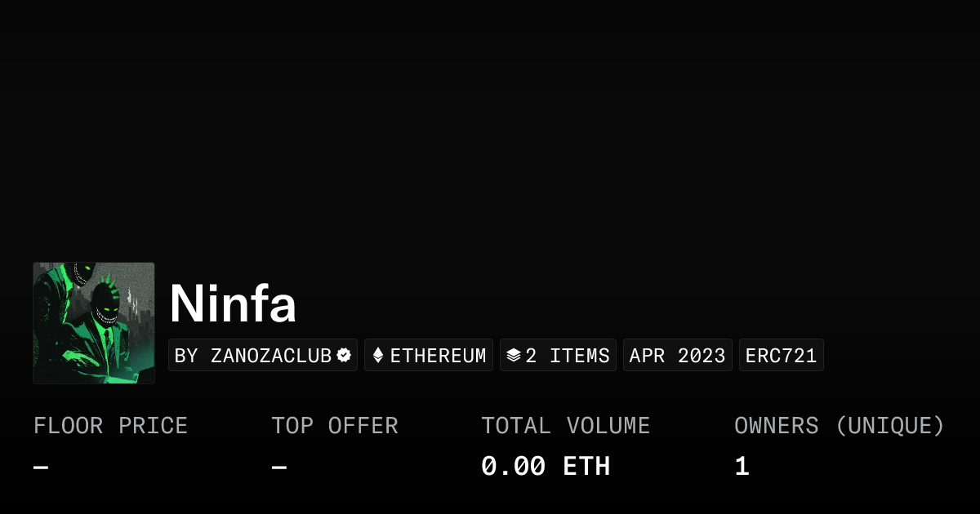
Task: Open the ZANOZACLUB creator name link
Action: [271, 356]
